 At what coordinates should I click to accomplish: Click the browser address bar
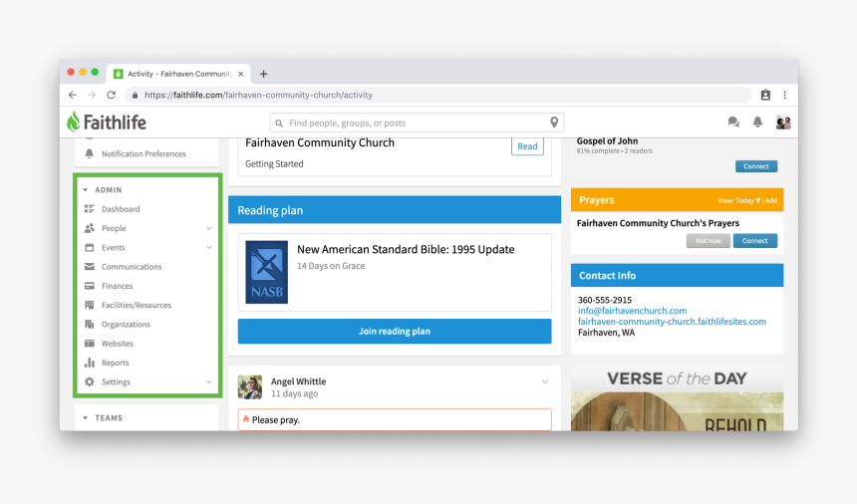coord(438,95)
